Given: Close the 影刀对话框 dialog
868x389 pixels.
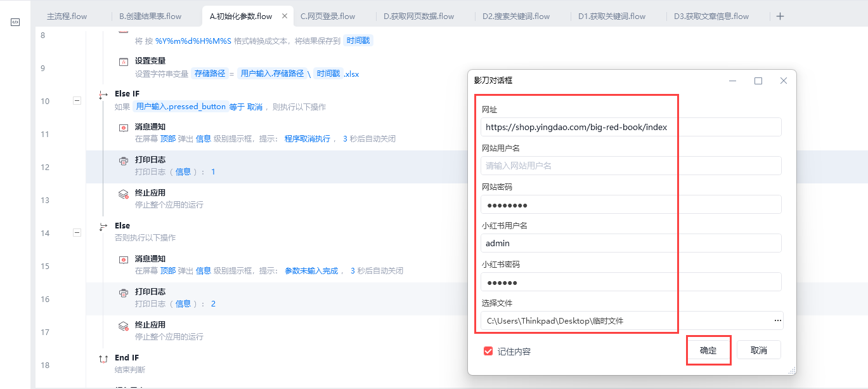Looking at the screenshot, I should point(784,81).
